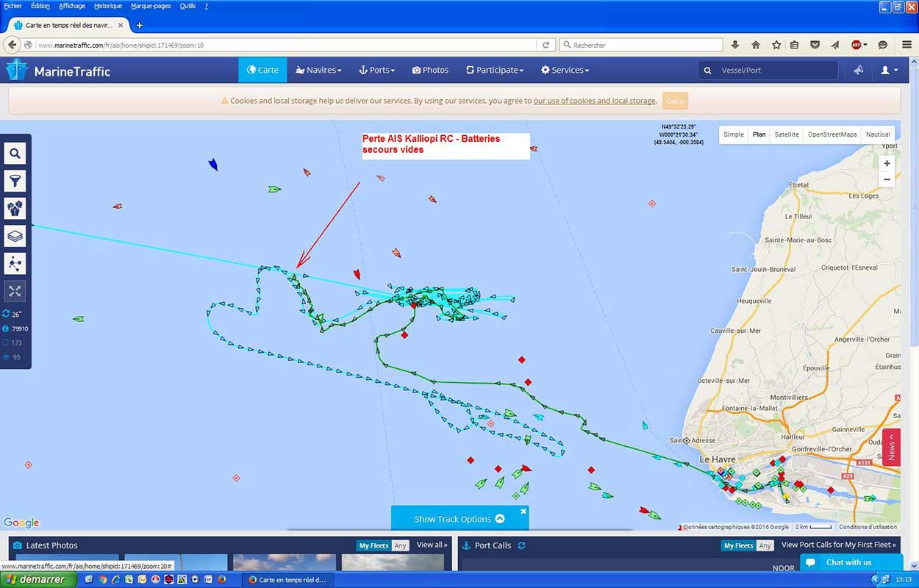Image resolution: width=919 pixels, height=588 pixels.
Task: Open the vessel filter funnel tool
Action: pos(15,181)
